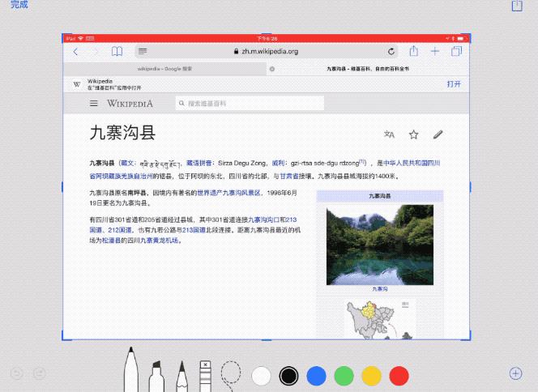Image resolution: width=538 pixels, height=392 pixels.
Task: Click the Wikipedia logo wordmark
Action: pos(130,103)
